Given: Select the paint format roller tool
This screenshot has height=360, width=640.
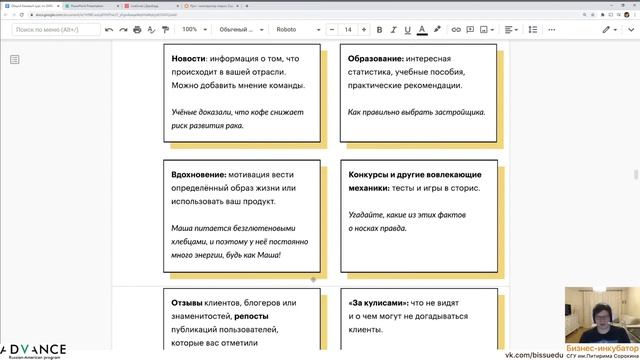Looking at the screenshot, I should (x=165, y=30).
